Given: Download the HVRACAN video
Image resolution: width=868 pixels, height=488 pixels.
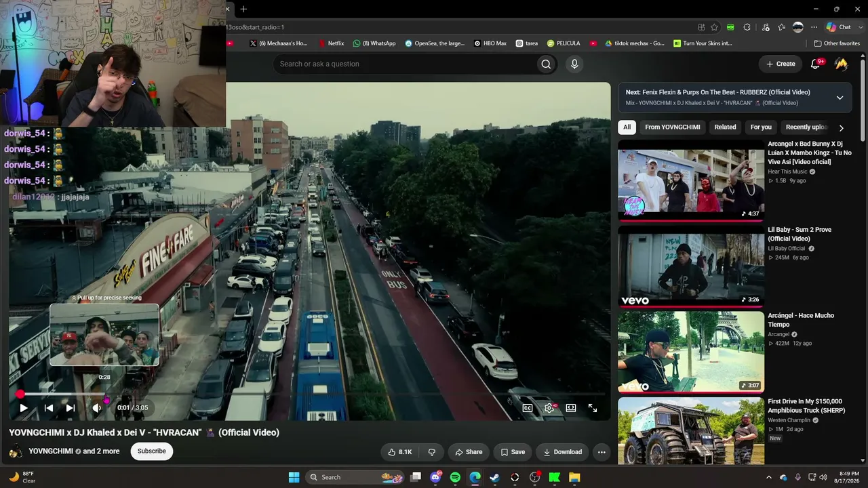Looking at the screenshot, I should (562, 452).
